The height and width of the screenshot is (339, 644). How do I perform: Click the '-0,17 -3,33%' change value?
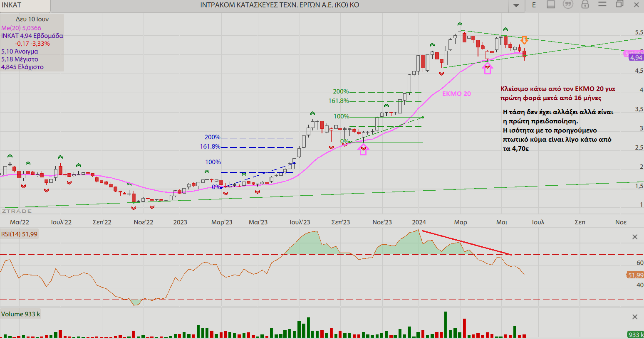tap(32, 44)
